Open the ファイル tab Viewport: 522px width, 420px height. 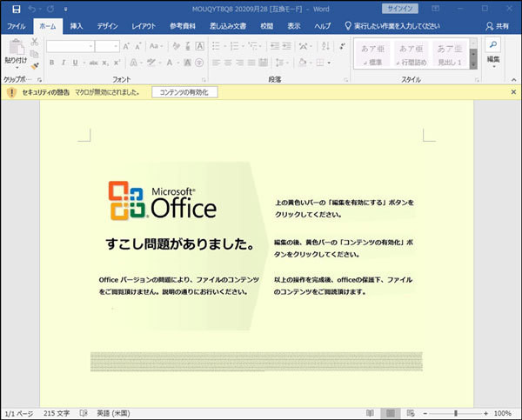pyautogui.click(x=16, y=26)
